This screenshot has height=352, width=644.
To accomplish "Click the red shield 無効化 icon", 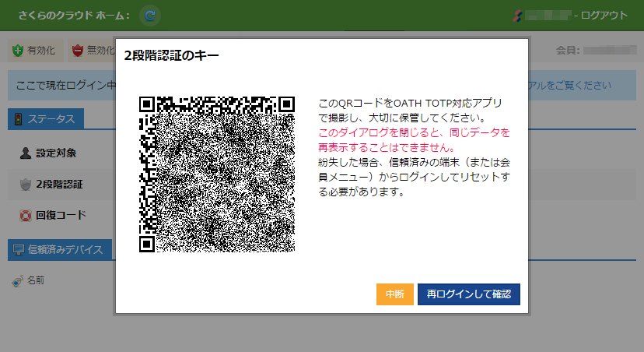I will tap(78, 51).
